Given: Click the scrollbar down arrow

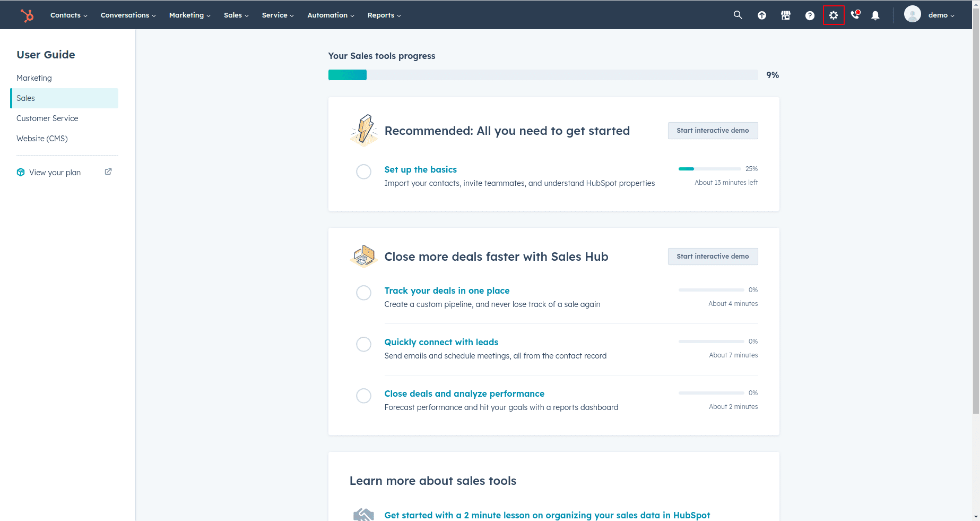Looking at the screenshot, I should point(976,516).
